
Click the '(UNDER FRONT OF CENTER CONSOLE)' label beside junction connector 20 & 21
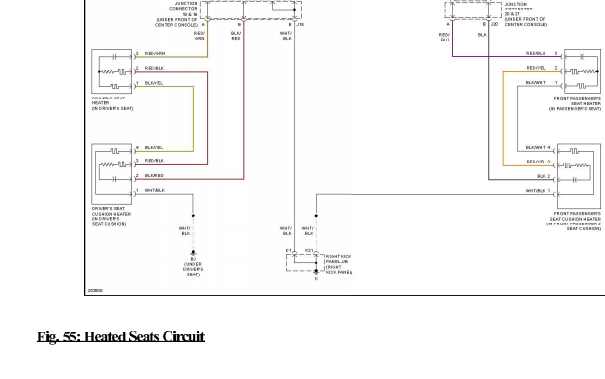click(526, 22)
